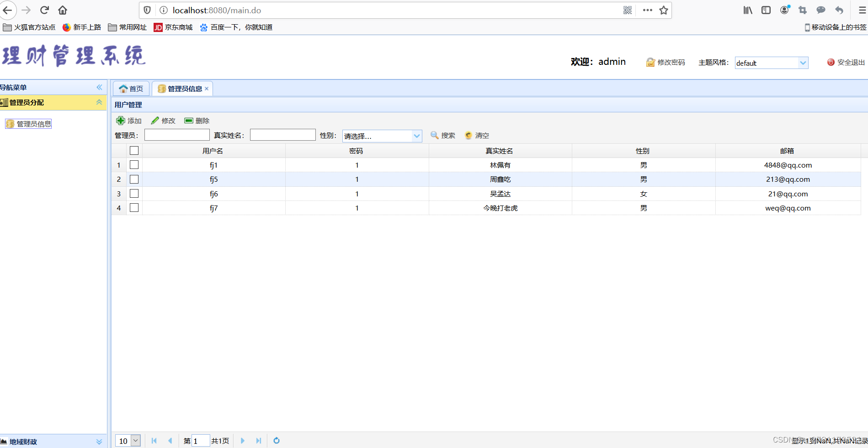
Task: Expand the 地域财政 accordion section
Action: pos(99,442)
